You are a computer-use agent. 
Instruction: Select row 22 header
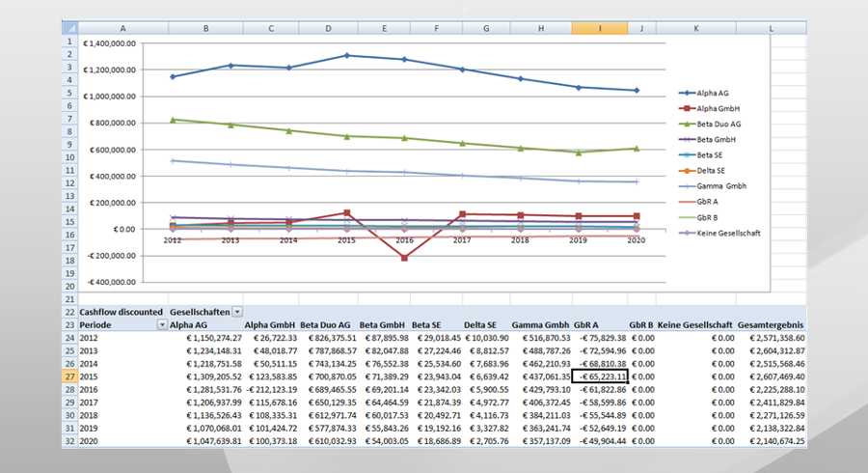point(69,312)
